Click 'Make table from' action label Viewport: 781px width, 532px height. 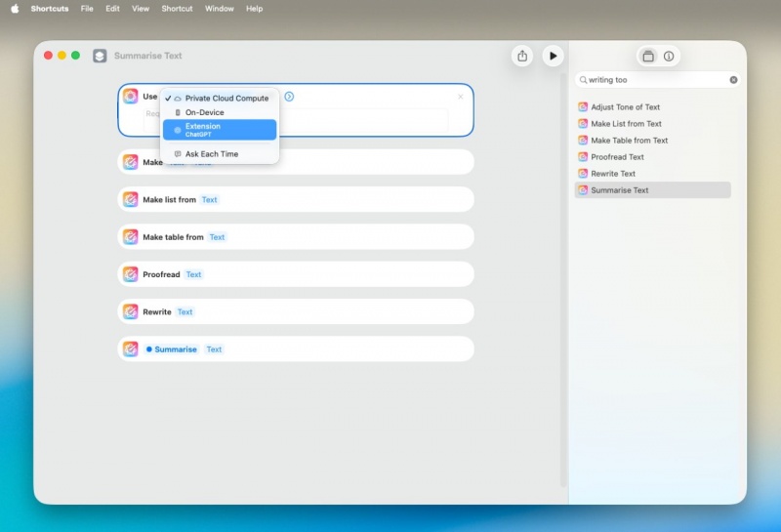pos(173,237)
